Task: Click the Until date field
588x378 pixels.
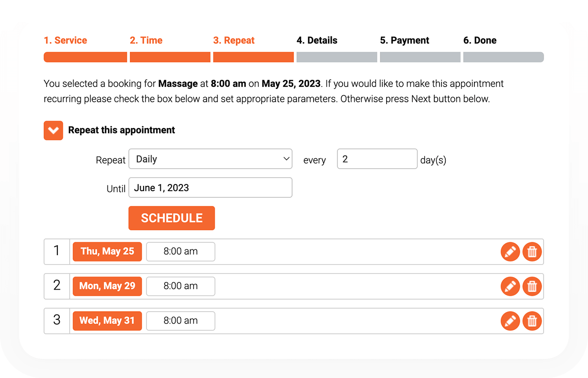Action: 210,188
